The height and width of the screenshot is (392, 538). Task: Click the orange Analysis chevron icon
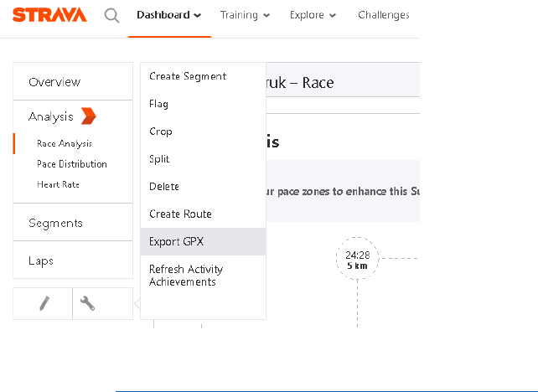coord(88,116)
